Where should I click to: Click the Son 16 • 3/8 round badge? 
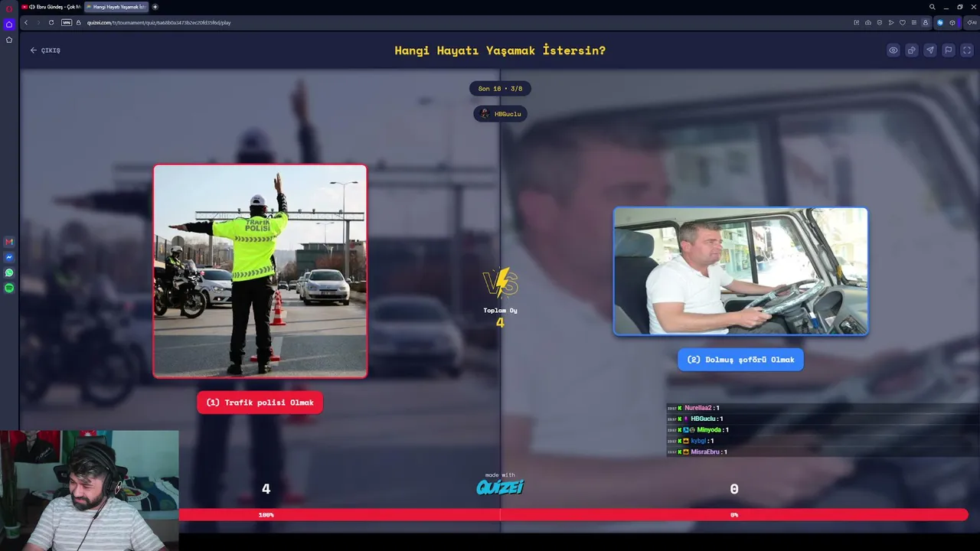pyautogui.click(x=500, y=89)
